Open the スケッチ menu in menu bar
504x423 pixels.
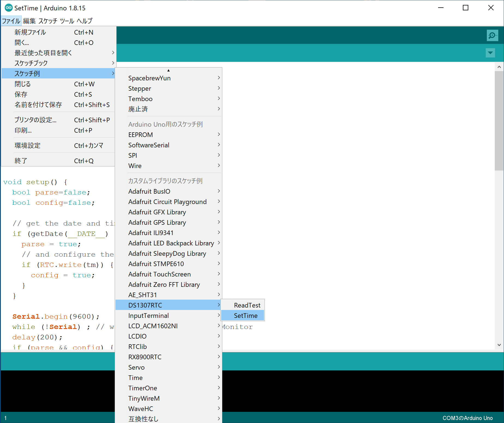(48, 21)
